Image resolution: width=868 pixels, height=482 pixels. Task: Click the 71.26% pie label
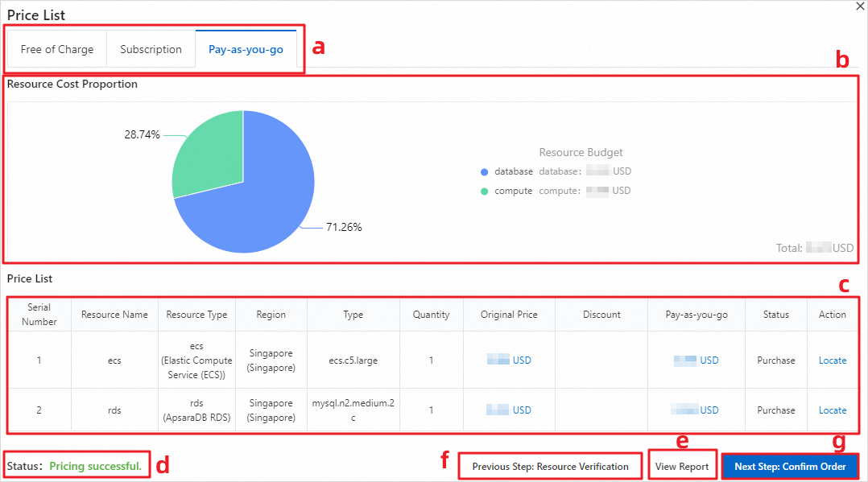tap(344, 227)
